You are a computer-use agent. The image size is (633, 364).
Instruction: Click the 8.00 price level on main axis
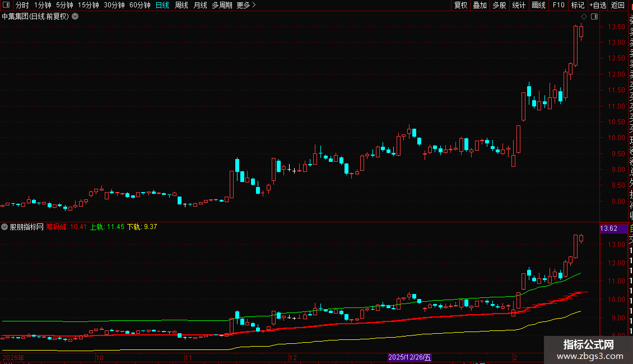[x=618, y=202]
